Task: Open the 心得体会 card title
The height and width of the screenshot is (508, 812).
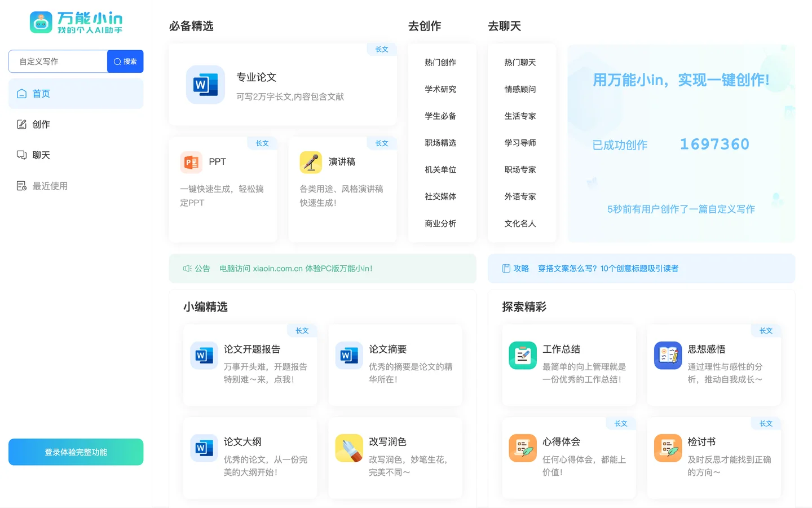Action: pyautogui.click(x=561, y=442)
